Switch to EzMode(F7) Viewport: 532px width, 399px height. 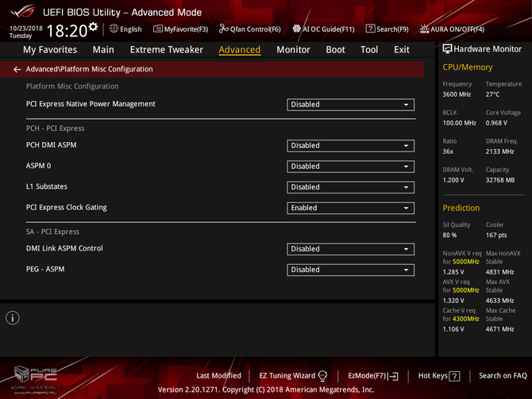point(373,376)
